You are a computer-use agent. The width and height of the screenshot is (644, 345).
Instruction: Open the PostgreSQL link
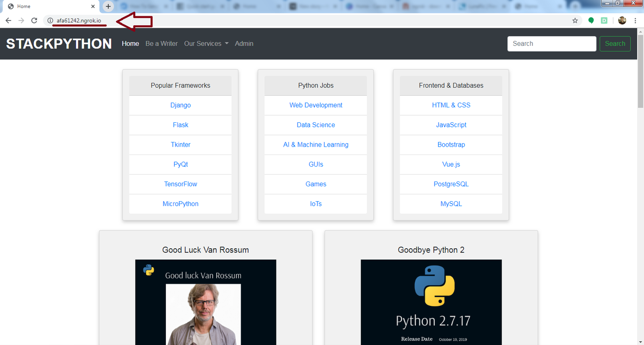point(451,184)
